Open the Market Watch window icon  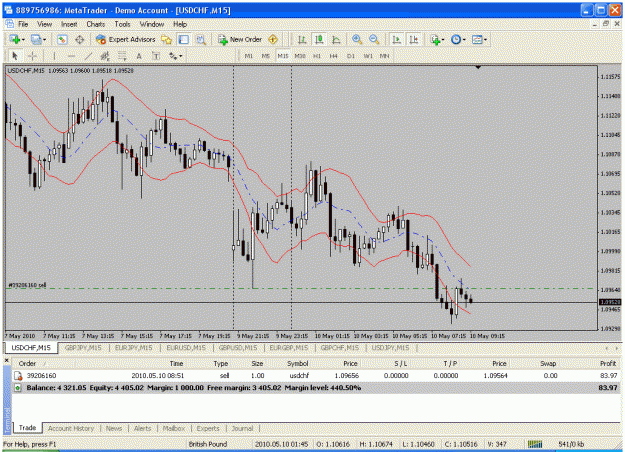click(62, 39)
